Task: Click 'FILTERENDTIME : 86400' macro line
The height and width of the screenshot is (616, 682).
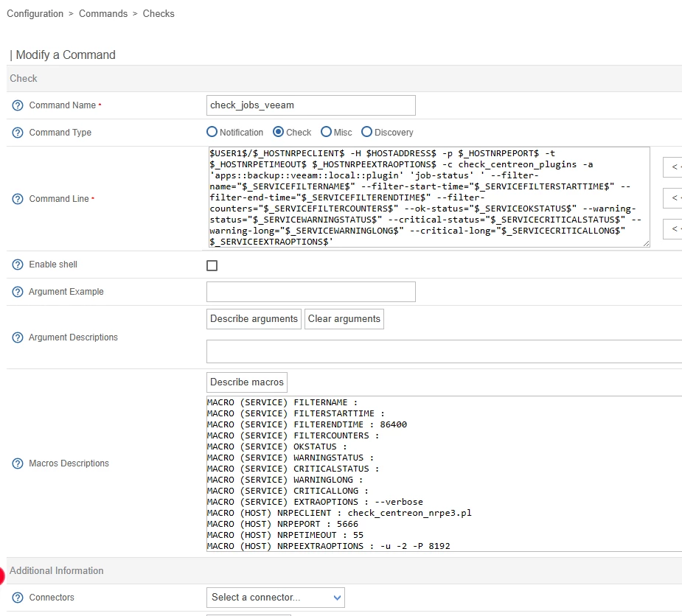Action: 307,424
